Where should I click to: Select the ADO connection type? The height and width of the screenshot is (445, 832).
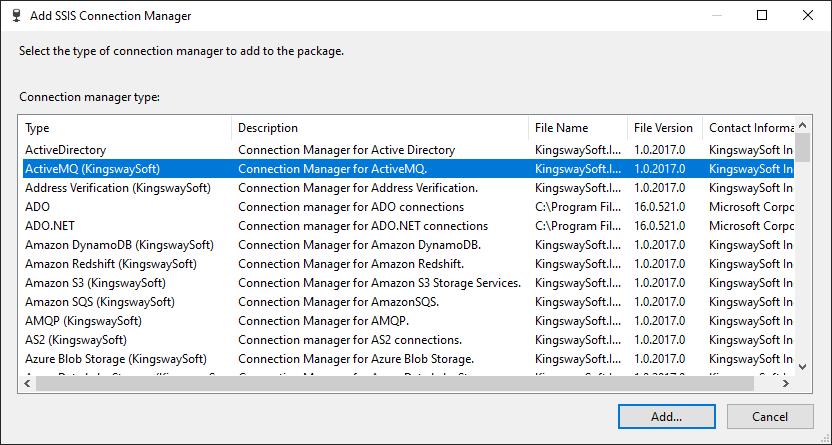coord(37,207)
